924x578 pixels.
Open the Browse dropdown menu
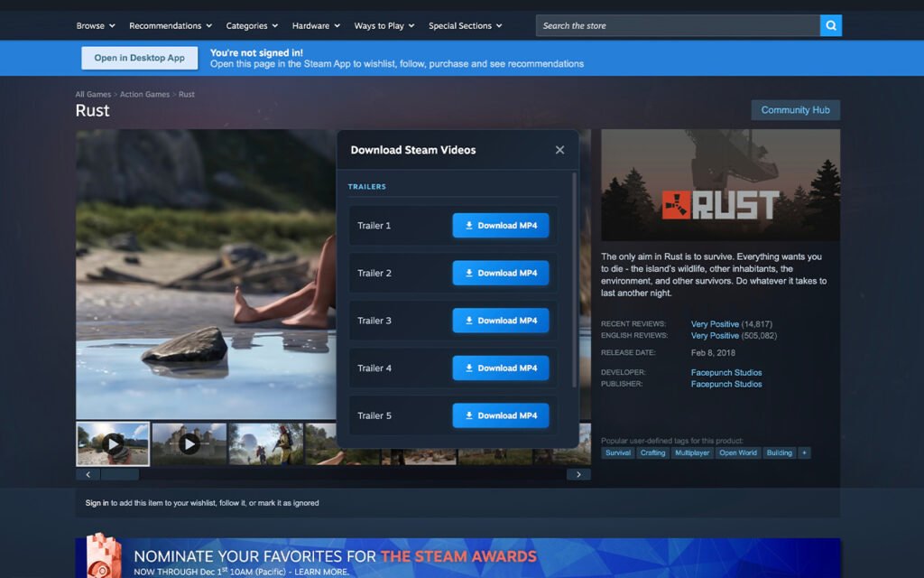click(96, 25)
